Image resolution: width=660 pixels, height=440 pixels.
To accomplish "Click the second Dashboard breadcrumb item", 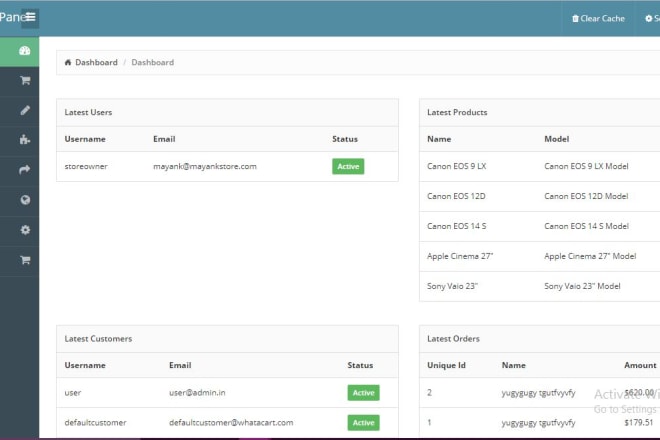I will (x=152, y=62).
